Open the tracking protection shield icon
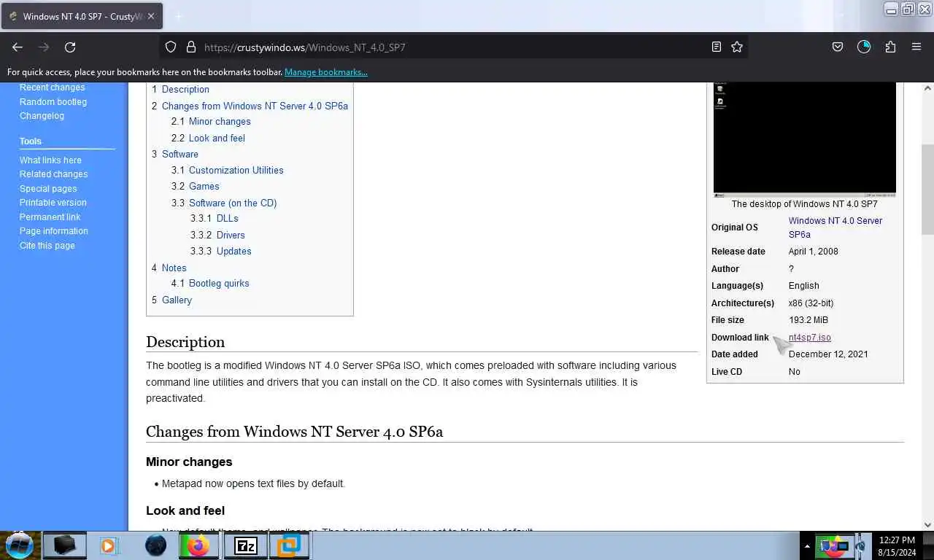This screenshot has height=560, width=934. pyautogui.click(x=171, y=47)
